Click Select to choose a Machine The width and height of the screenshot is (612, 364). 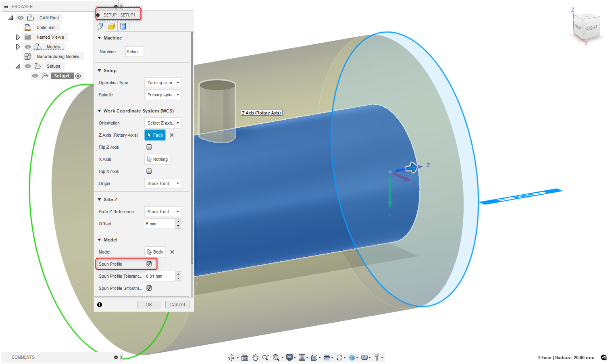[x=134, y=52]
